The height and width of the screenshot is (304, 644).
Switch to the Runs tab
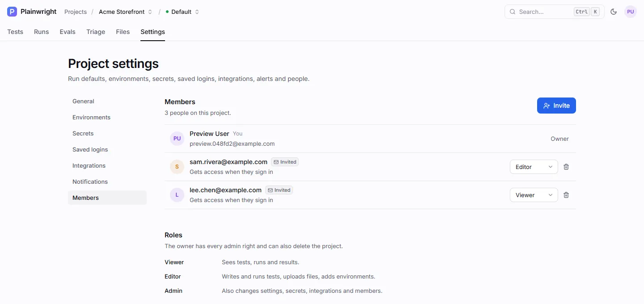[42, 32]
